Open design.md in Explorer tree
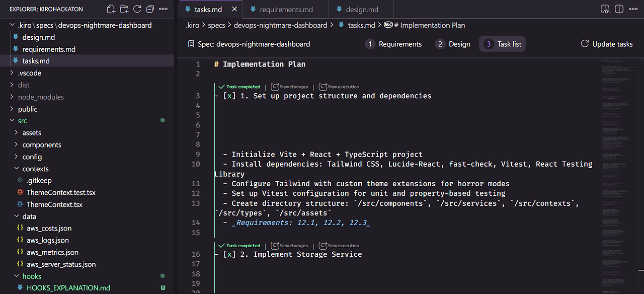The height and width of the screenshot is (294, 644). 39,37
